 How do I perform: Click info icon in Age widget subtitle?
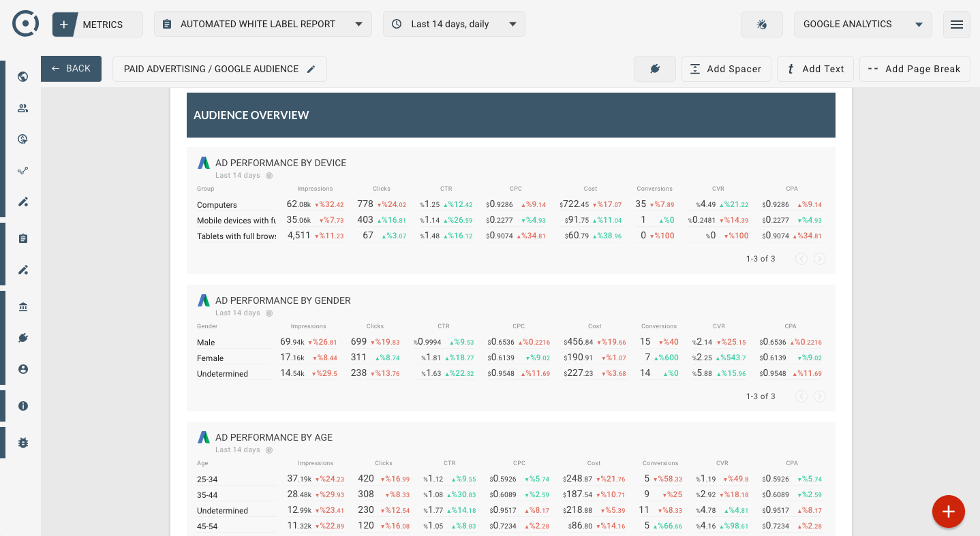click(x=269, y=450)
